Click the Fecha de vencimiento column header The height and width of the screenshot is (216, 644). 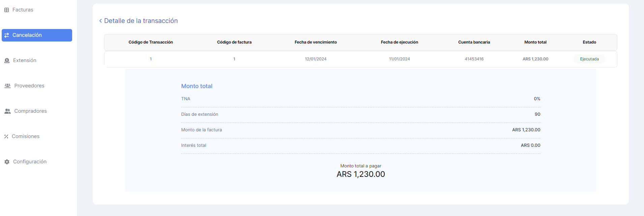pyautogui.click(x=316, y=42)
